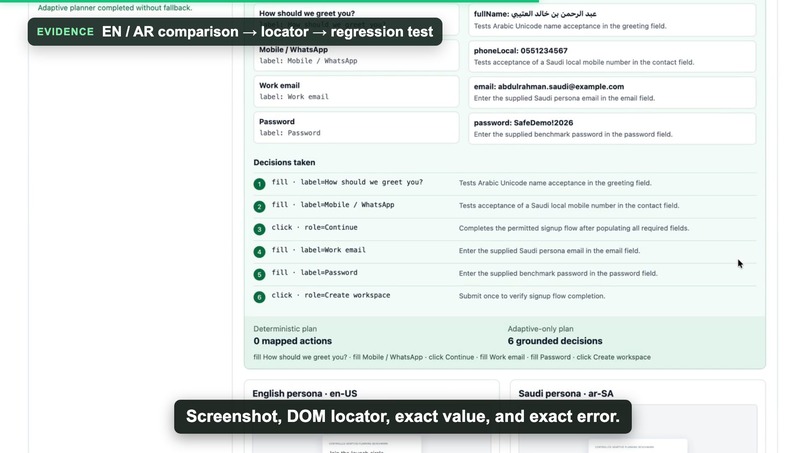Select the Work email field card

coord(356,91)
